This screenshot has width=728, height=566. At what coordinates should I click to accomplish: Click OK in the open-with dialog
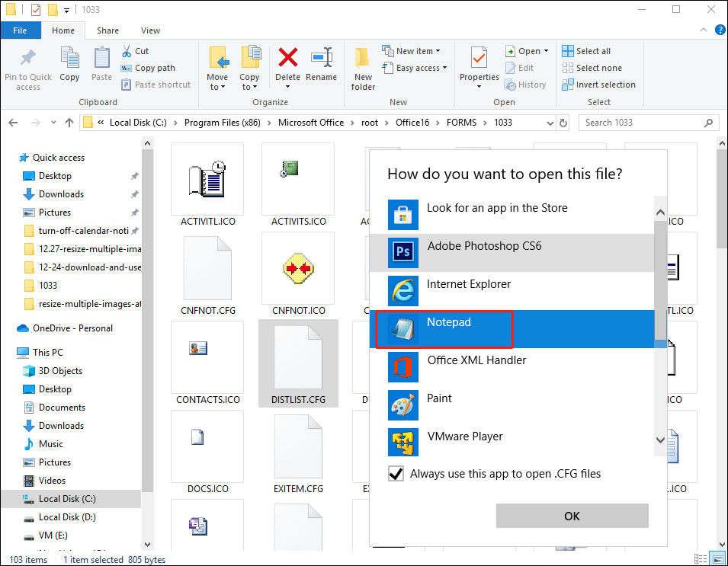(x=572, y=516)
